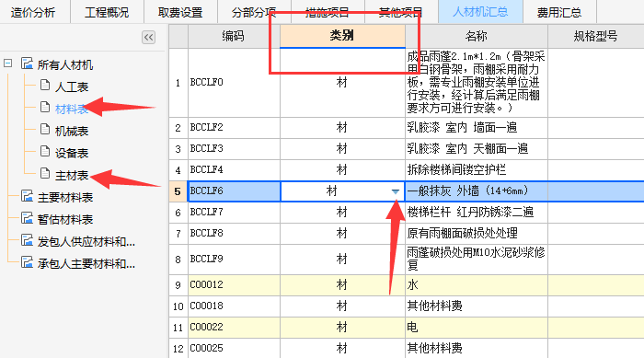Viewport: 644px width, 358px height.
Task: Click the name cell 电
Action: click(x=477, y=328)
